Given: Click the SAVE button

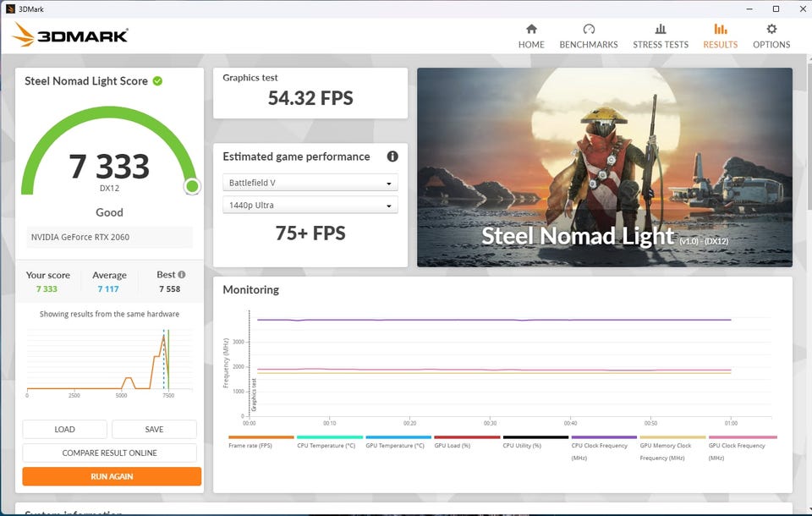Looking at the screenshot, I should [154, 429].
